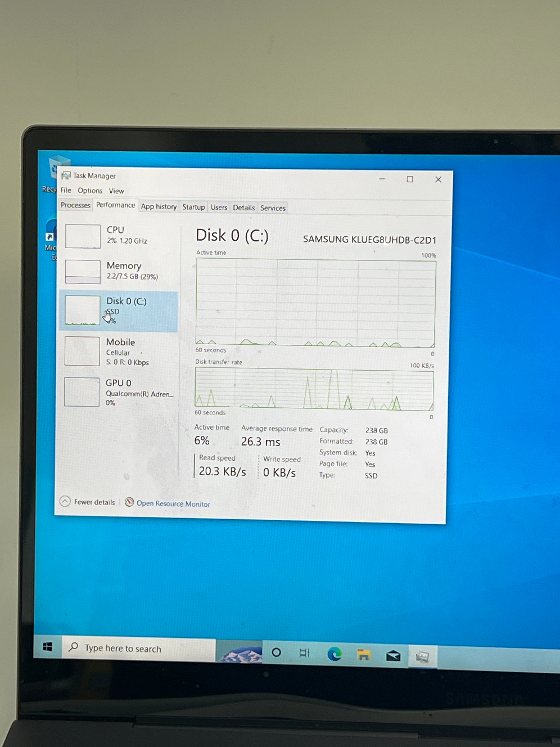The height and width of the screenshot is (747, 560).
Task: Click the Resource Monitor icon
Action: (x=129, y=502)
